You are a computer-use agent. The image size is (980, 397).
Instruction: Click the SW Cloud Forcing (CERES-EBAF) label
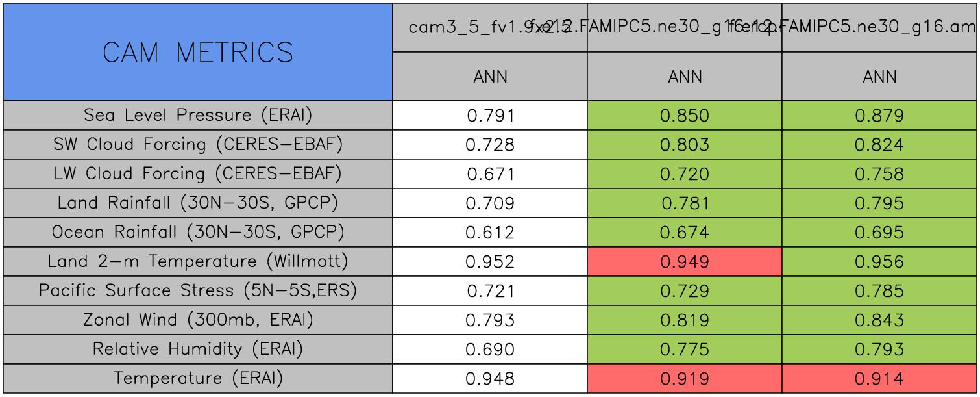pyautogui.click(x=198, y=145)
